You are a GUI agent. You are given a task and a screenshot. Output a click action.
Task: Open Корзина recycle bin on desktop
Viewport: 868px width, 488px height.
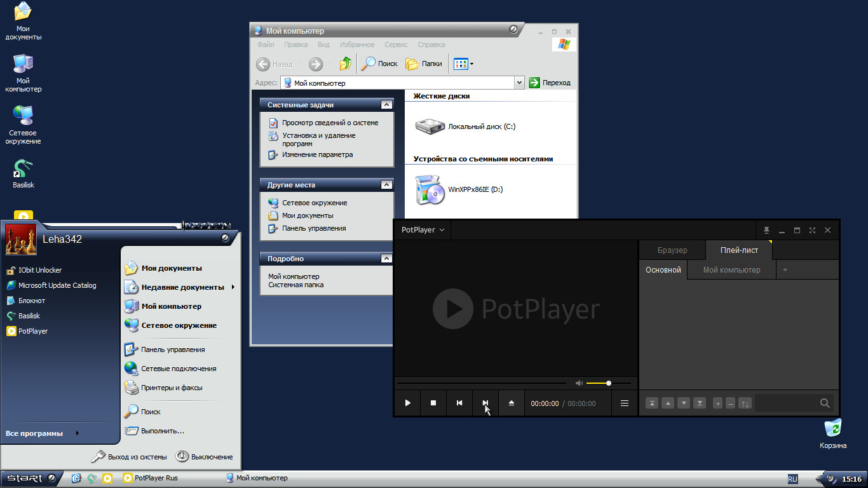click(833, 434)
